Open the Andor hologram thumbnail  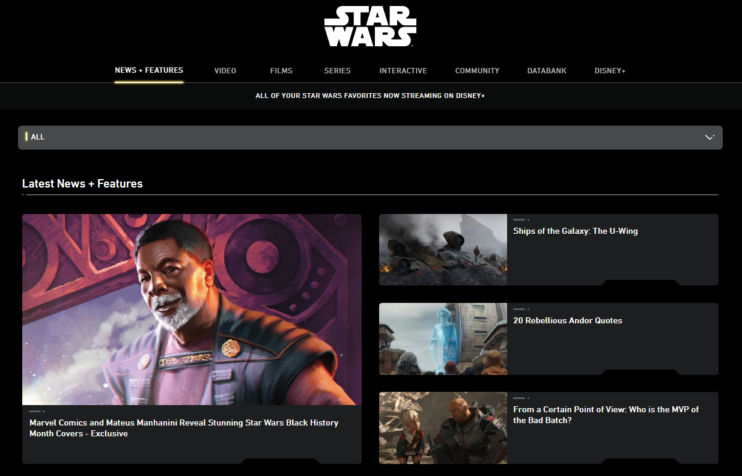(x=443, y=339)
